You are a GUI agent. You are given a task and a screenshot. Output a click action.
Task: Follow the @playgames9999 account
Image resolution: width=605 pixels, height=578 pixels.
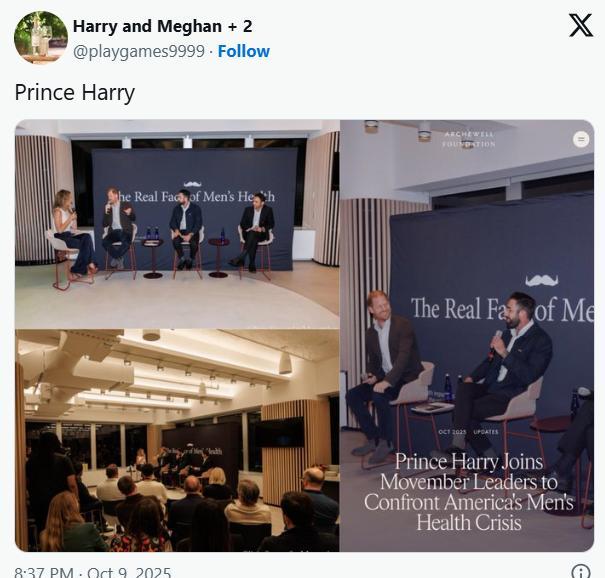pyautogui.click(x=243, y=51)
